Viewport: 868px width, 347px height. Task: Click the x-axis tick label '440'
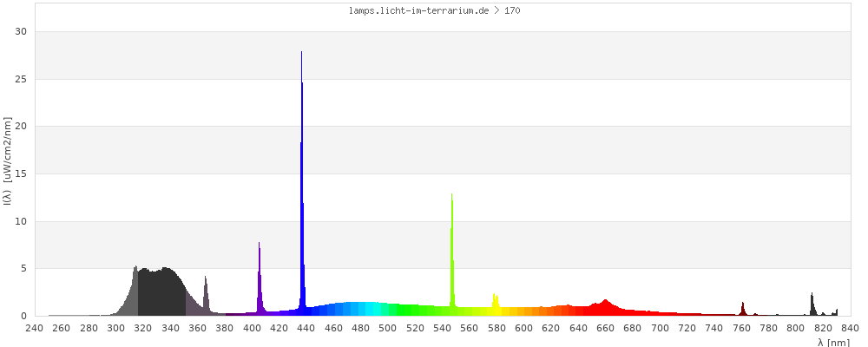[x=306, y=328]
